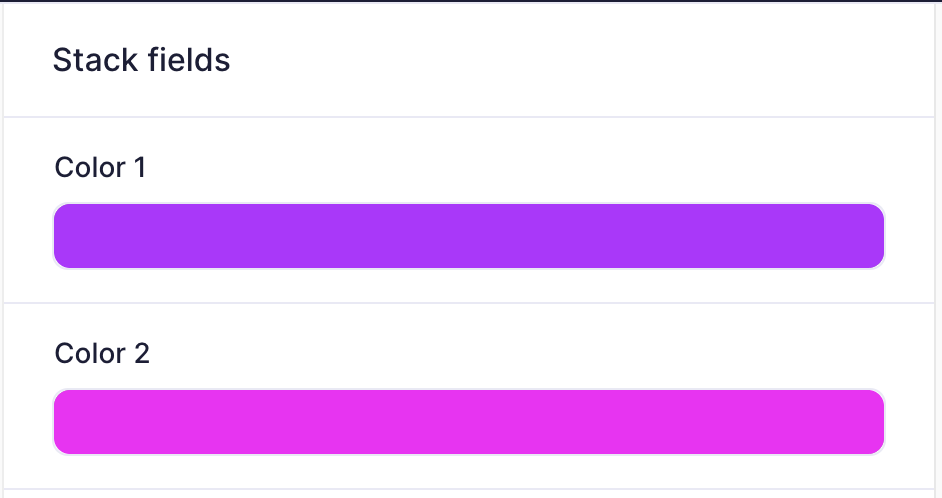Focus the Stack fields panel header row
The image size is (942, 498).
coord(469,60)
